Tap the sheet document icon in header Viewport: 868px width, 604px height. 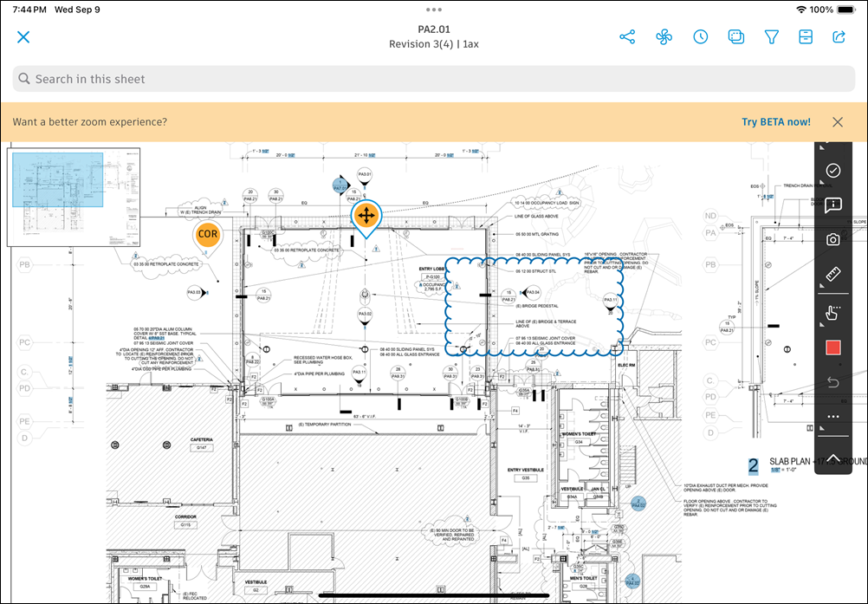(x=806, y=37)
